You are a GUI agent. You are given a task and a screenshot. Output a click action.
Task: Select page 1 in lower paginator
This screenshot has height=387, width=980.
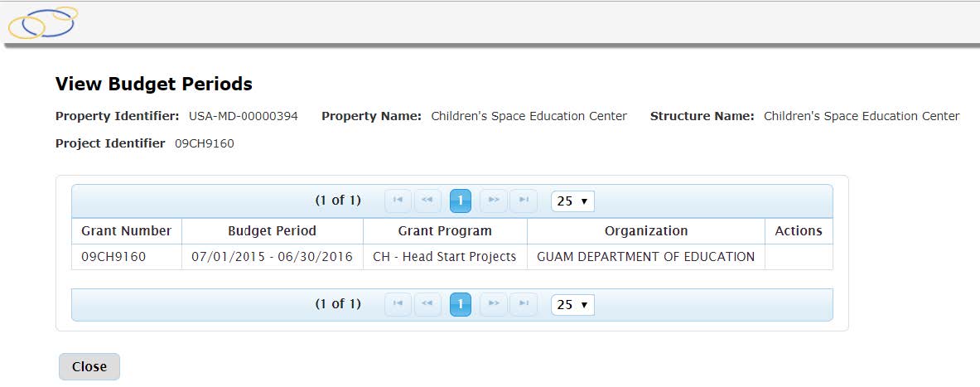461,305
